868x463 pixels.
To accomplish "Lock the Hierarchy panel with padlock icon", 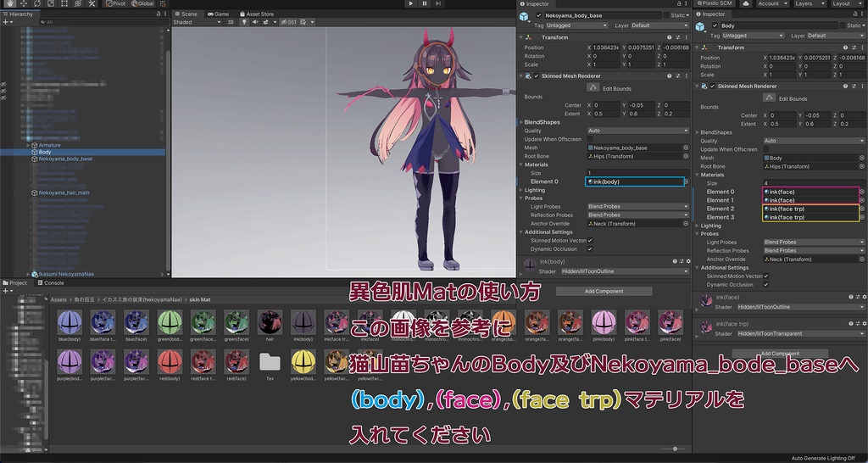I will [x=159, y=14].
